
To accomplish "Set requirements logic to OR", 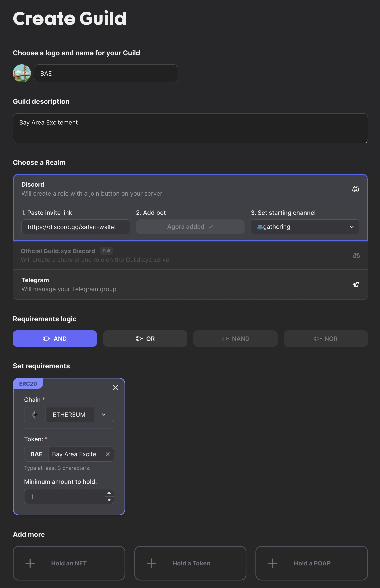I will point(145,339).
